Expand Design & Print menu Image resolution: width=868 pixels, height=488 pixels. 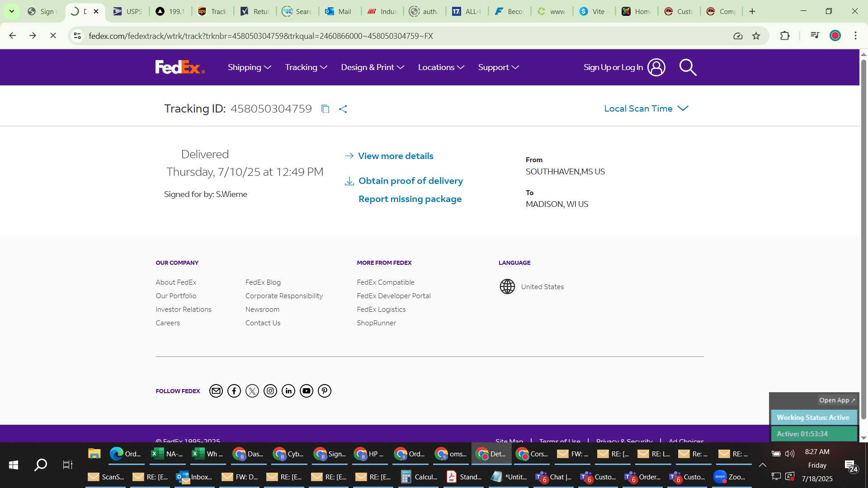point(373,67)
